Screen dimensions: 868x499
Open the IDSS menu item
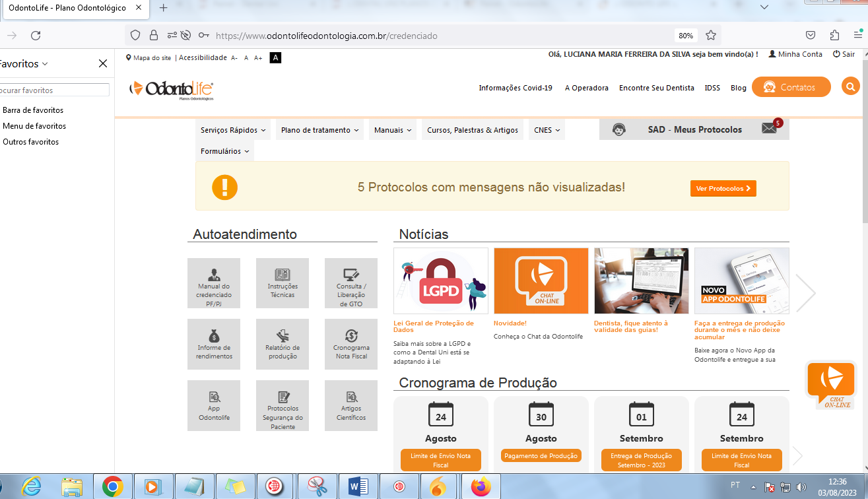click(x=712, y=88)
